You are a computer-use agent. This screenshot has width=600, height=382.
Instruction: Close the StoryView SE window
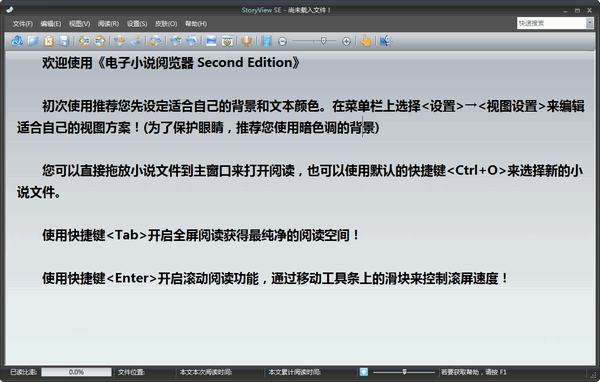click(x=589, y=11)
